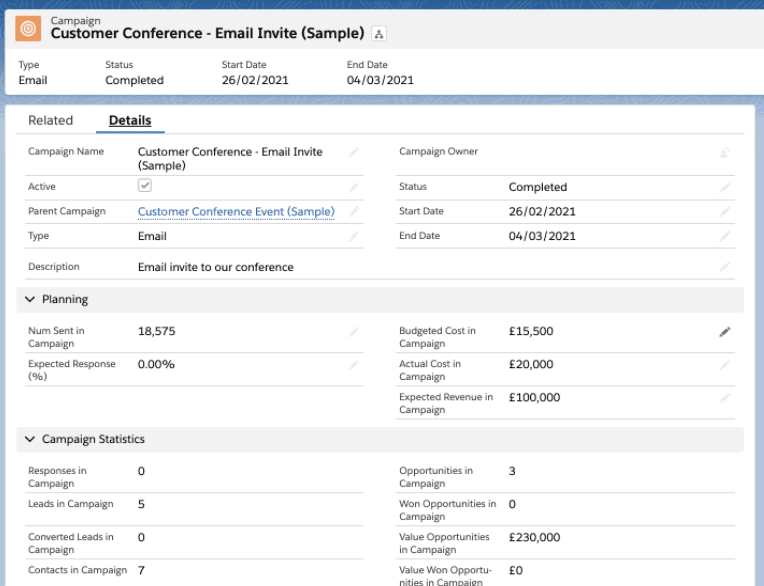Edit the Description field pencil icon

click(x=725, y=267)
